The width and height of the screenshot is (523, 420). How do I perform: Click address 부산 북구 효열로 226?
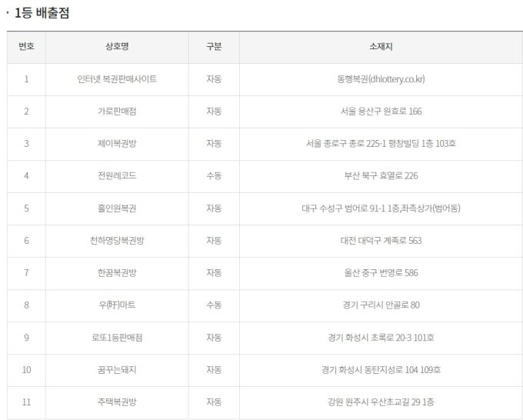tap(381, 176)
